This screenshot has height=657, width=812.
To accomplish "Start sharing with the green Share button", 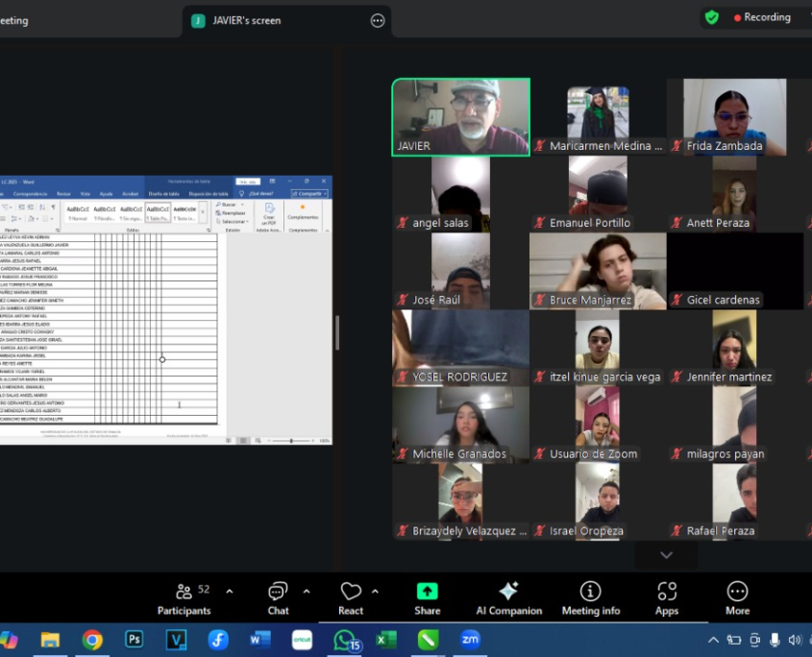I will point(427,598).
